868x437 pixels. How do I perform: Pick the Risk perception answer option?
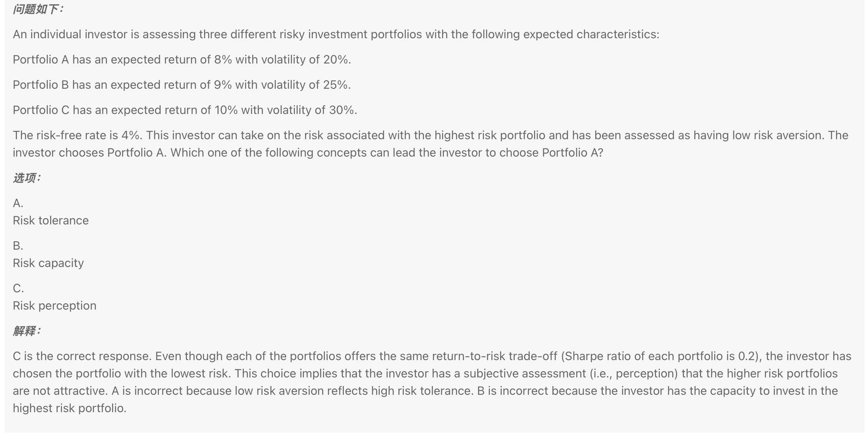click(54, 306)
